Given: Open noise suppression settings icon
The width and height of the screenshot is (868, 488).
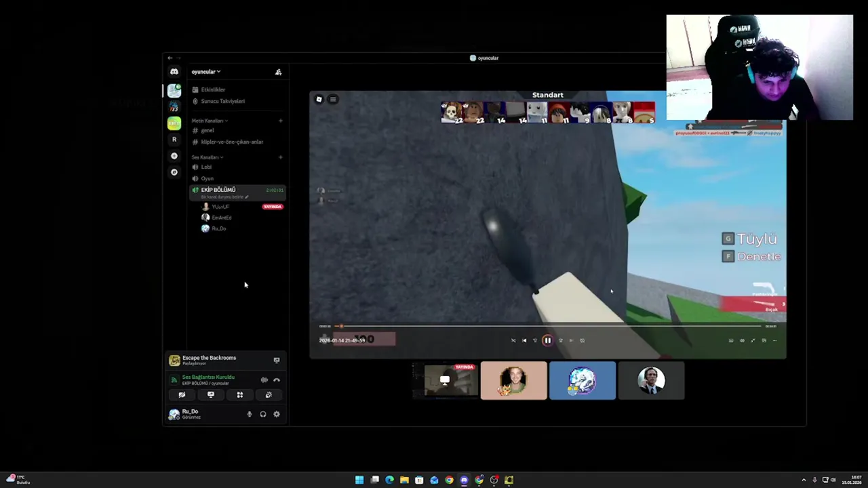Looking at the screenshot, I should coord(264,380).
